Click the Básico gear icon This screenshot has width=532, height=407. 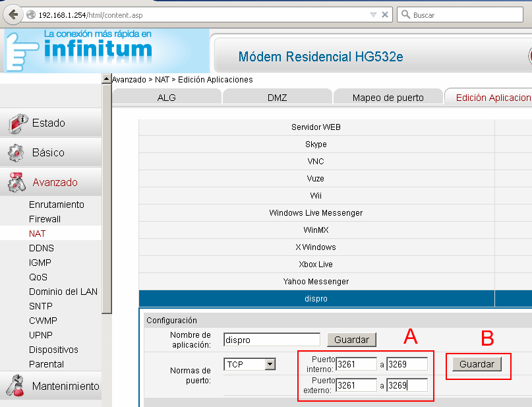click(16, 153)
